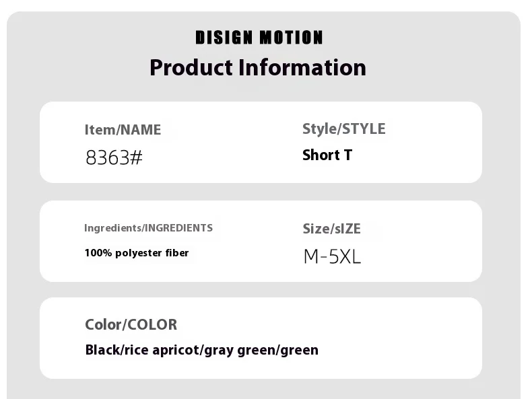
Task: Click the word fiber in ingredients
Action: coord(177,253)
